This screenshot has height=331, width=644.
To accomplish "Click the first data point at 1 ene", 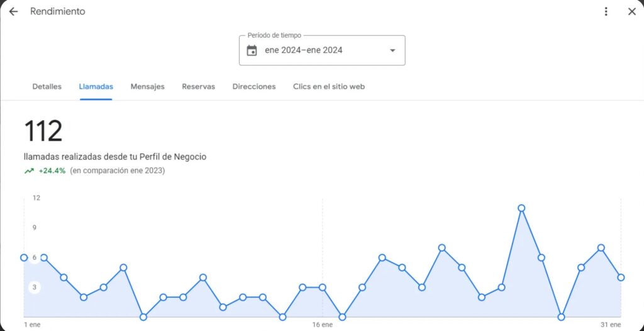I will [24, 258].
